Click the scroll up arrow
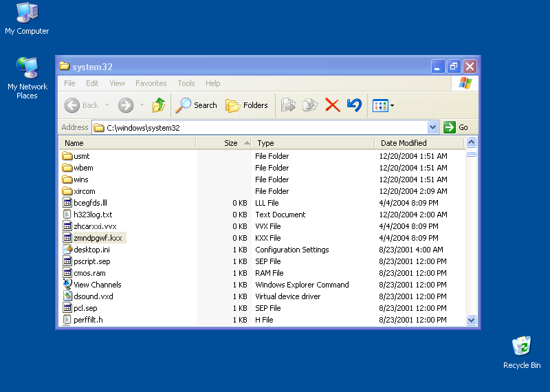 point(471,142)
